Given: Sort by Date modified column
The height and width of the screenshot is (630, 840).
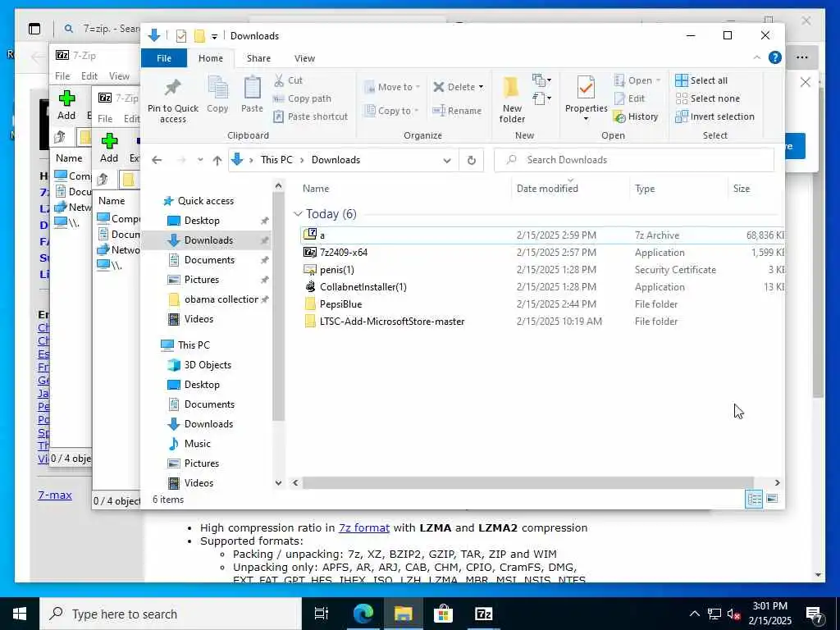Looking at the screenshot, I should (x=547, y=189).
